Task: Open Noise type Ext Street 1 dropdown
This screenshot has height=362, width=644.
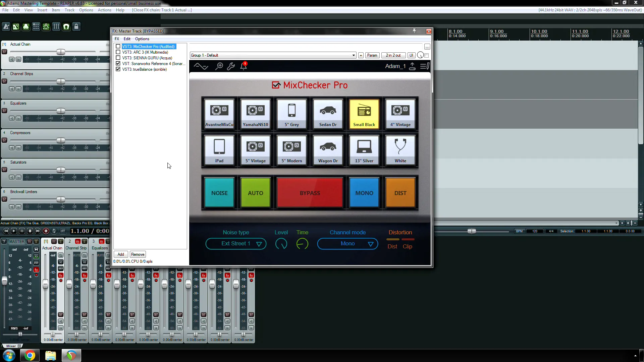Action: 236,244
